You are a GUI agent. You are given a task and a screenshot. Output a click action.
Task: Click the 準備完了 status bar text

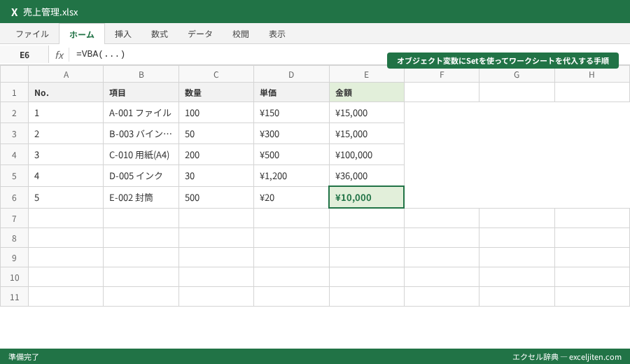pos(24,357)
